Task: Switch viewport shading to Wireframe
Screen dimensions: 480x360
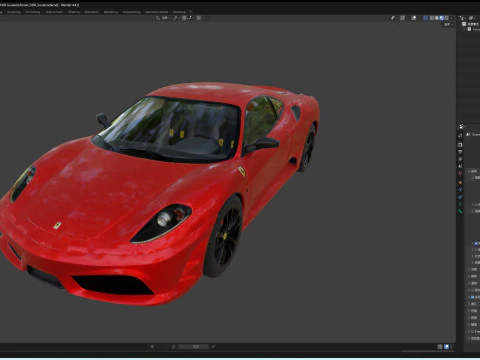Action: [x=432, y=18]
